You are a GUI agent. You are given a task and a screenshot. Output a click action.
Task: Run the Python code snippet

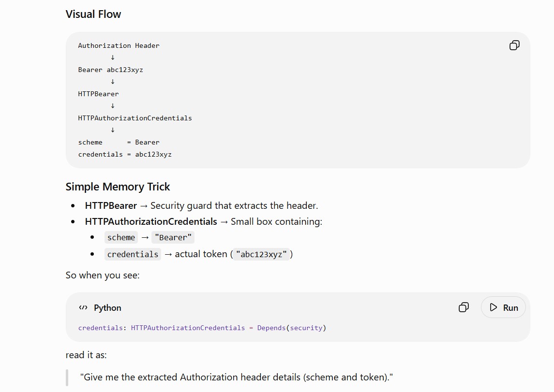pyautogui.click(x=503, y=307)
